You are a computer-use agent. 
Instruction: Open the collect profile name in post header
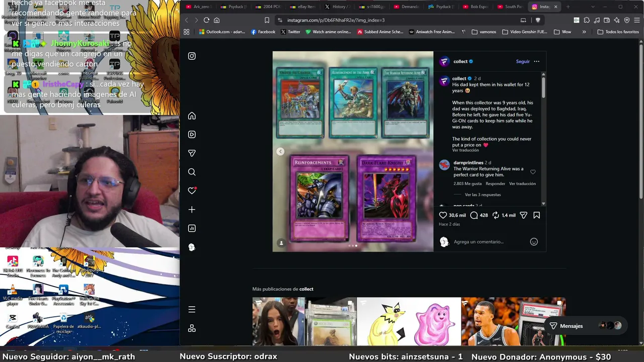pos(460,61)
